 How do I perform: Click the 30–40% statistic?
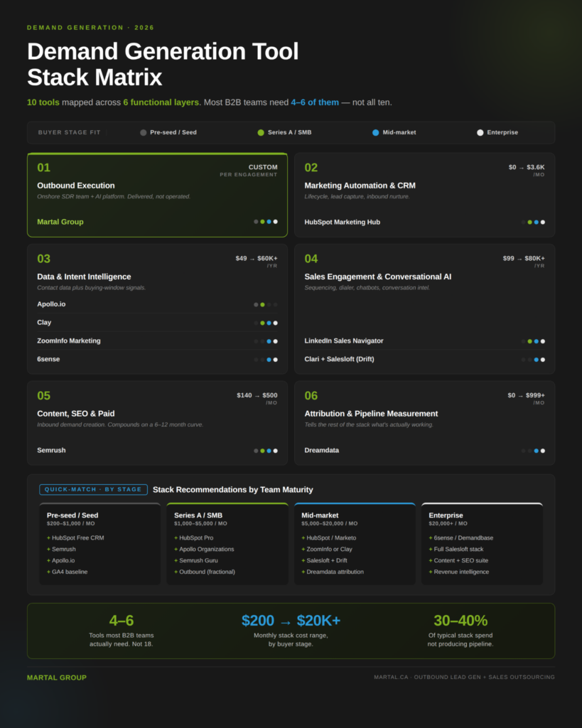[460, 620]
